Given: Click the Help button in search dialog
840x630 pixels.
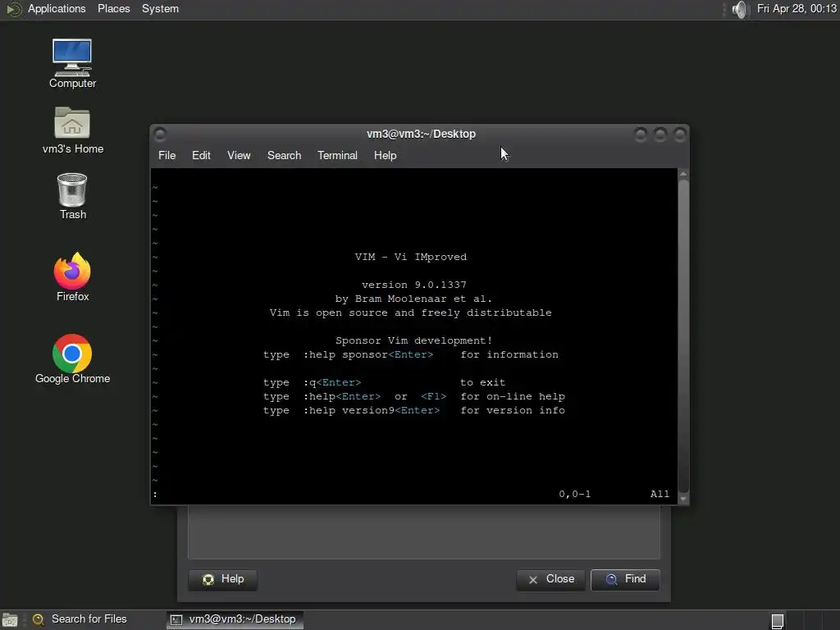Looking at the screenshot, I should tap(222, 580).
